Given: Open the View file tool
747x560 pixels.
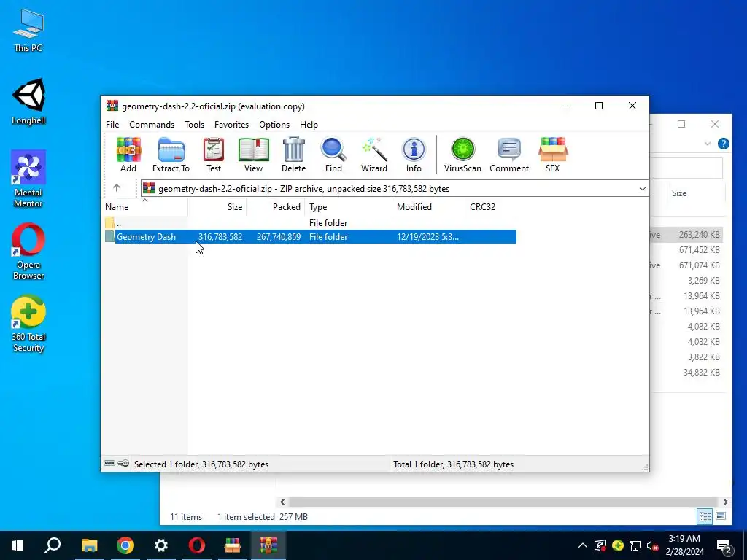Looking at the screenshot, I should [x=253, y=155].
